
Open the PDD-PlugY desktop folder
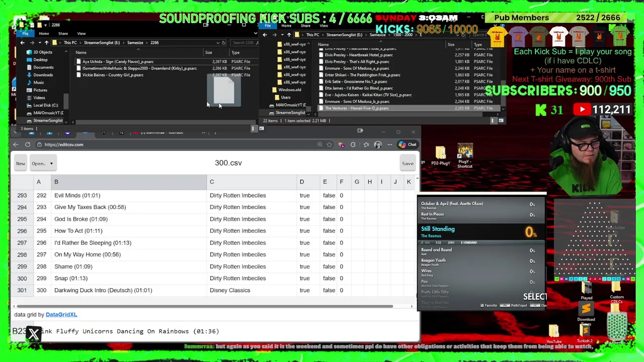[x=441, y=155]
